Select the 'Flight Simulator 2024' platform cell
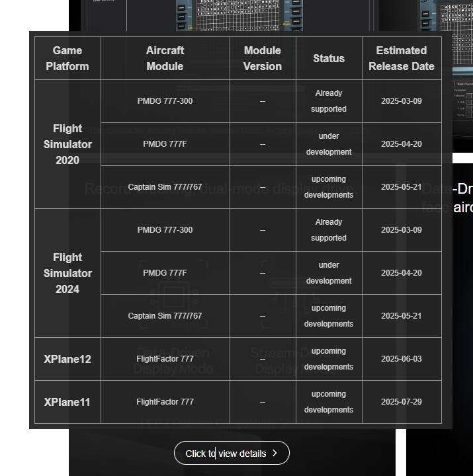Viewport: 473px width, 476px height. (x=67, y=273)
